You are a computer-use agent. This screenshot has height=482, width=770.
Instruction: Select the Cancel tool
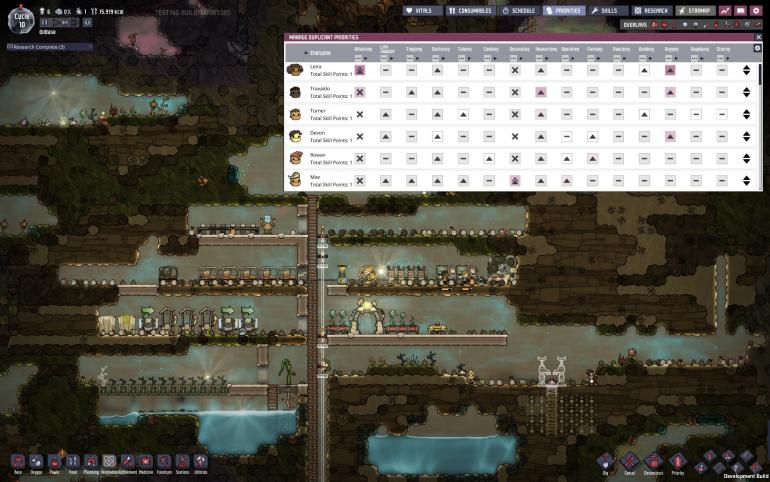click(630, 462)
